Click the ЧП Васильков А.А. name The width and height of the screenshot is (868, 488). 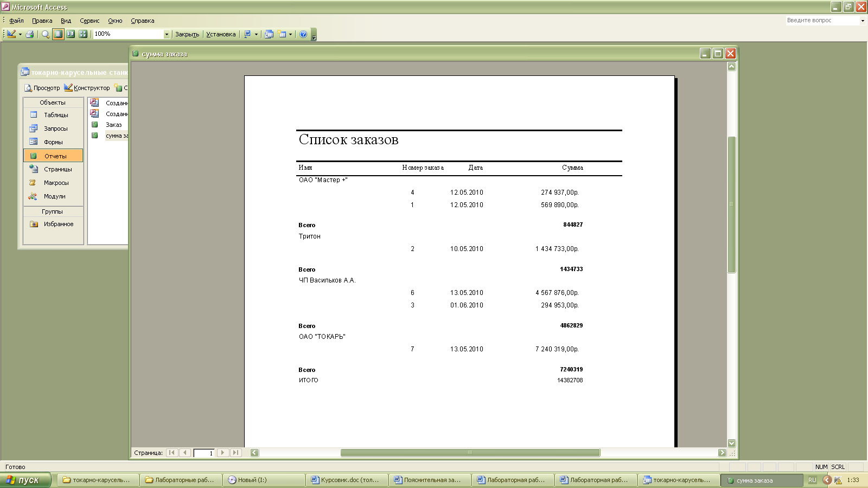(x=327, y=280)
